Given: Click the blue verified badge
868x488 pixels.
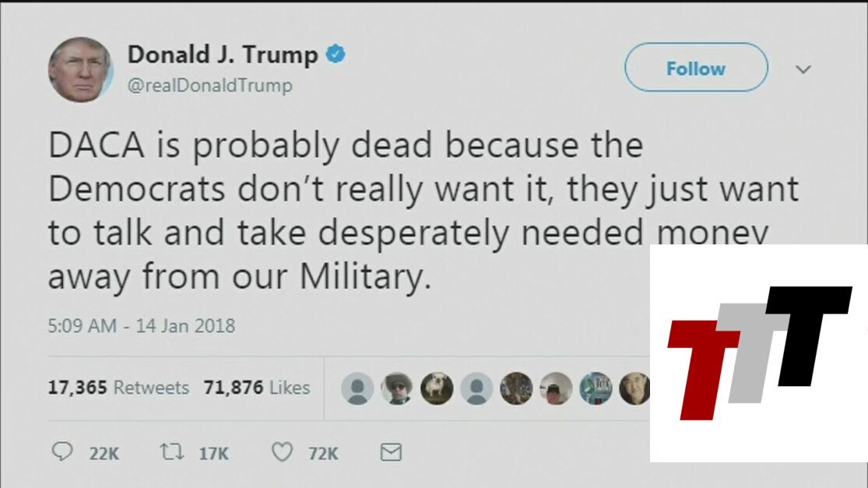Looking at the screenshot, I should (x=336, y=54).
